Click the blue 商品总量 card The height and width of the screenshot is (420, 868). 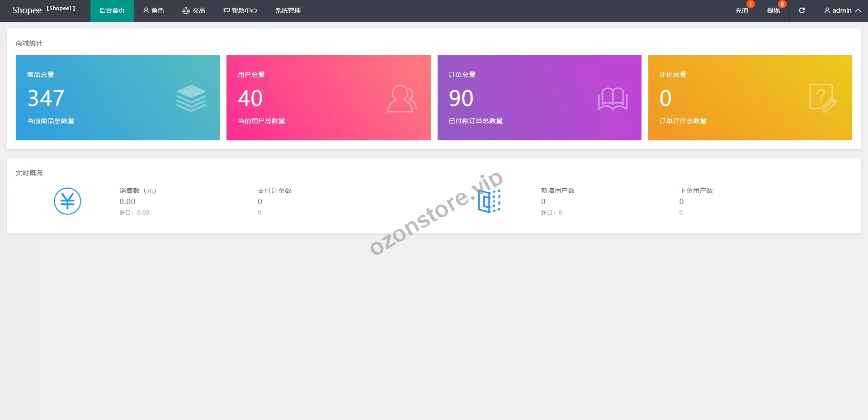(118, 98)
